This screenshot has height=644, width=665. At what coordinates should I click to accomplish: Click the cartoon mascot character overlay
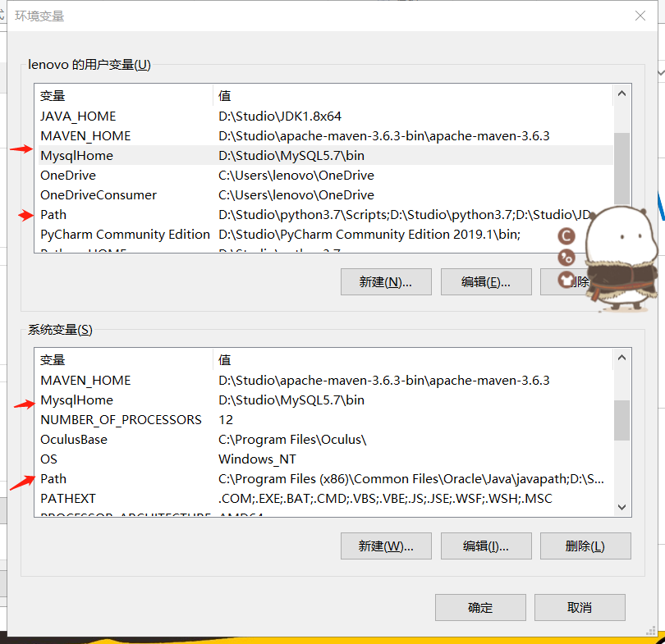(x=621, y=258)
